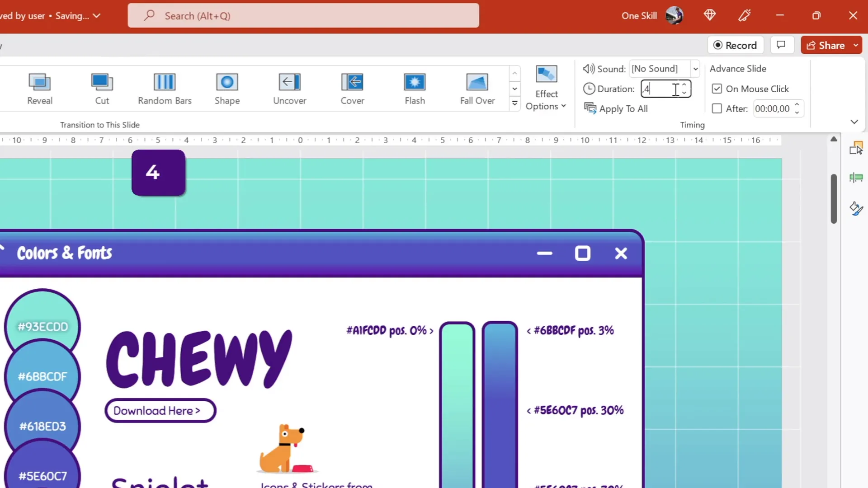Image resolution: width=868 pixels, height=488 pixels.
Task: Decrease the Duration value with down arrow
Action: pos(684,93)
